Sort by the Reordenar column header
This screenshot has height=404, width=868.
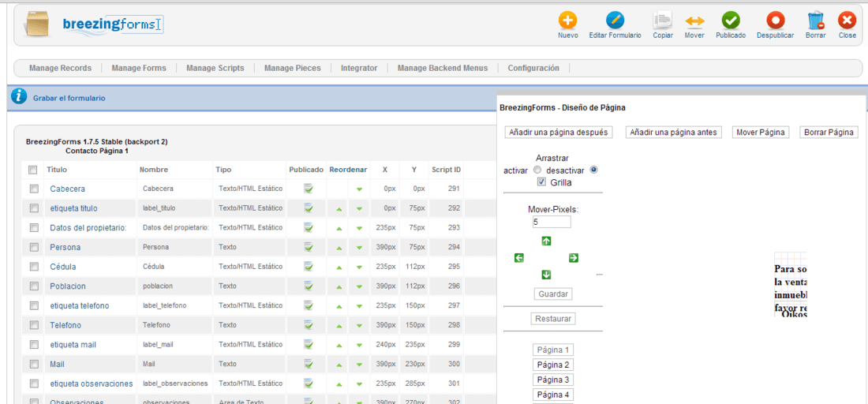[x=348, y=170]
